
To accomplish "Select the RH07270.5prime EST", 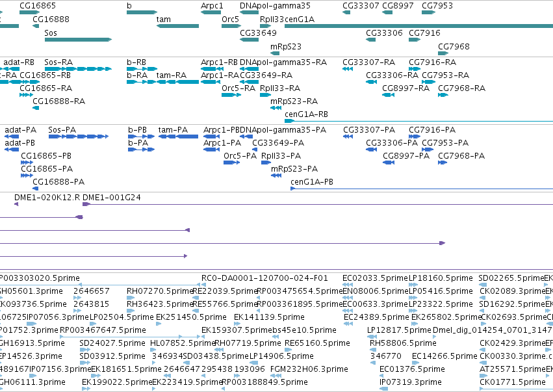I will (131, 298).
